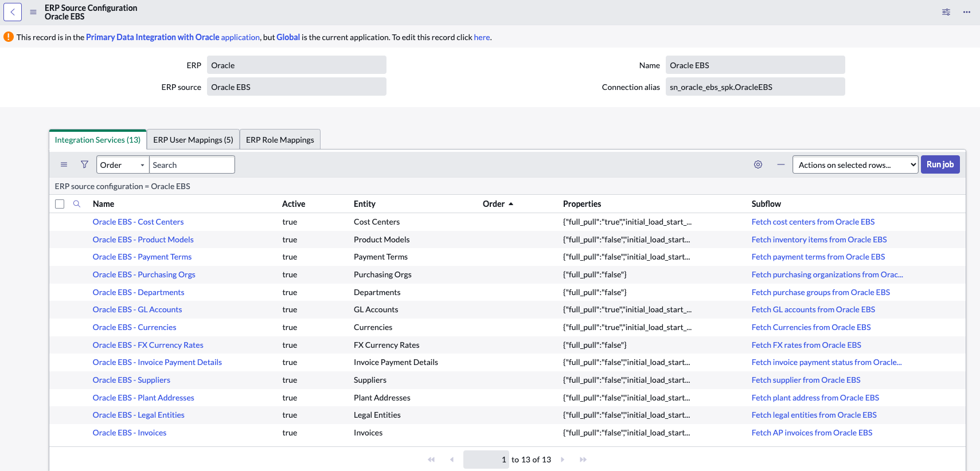Click the column search magnifier icon
The width and height of the screenshot is (980, 471).
pyautogui.click(x=77, y=204)
